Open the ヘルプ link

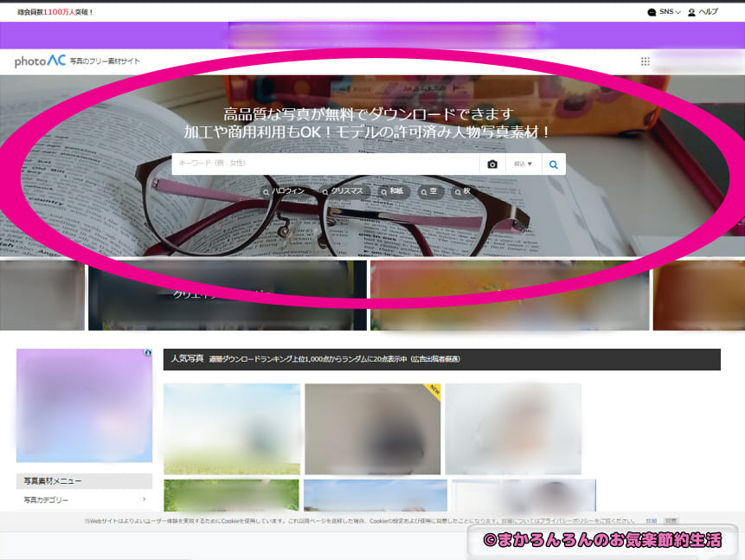(x=709, y=12)
